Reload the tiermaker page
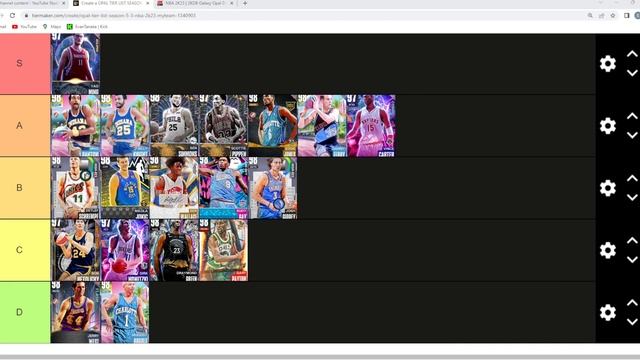Screen dimensions: 640x360 12,16
